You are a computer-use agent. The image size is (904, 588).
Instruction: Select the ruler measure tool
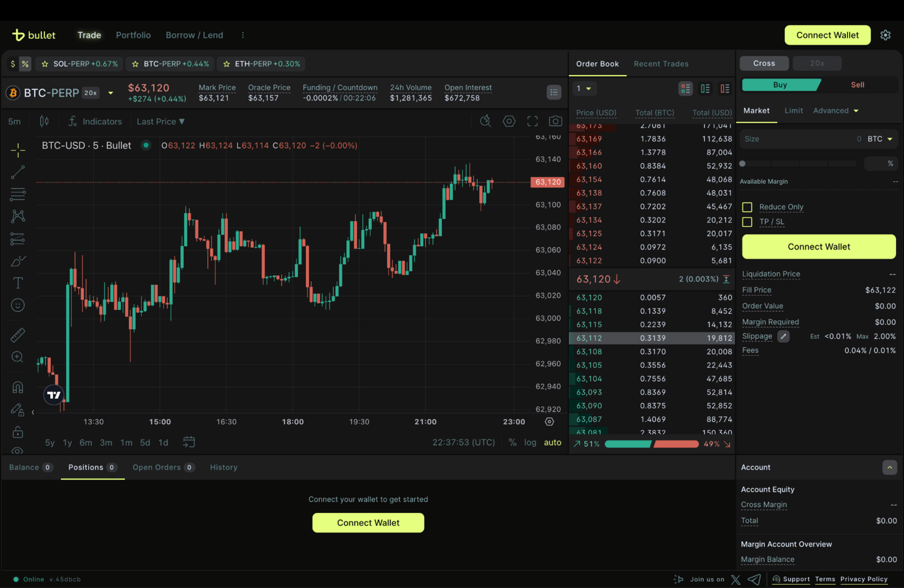tap(18, 335)
